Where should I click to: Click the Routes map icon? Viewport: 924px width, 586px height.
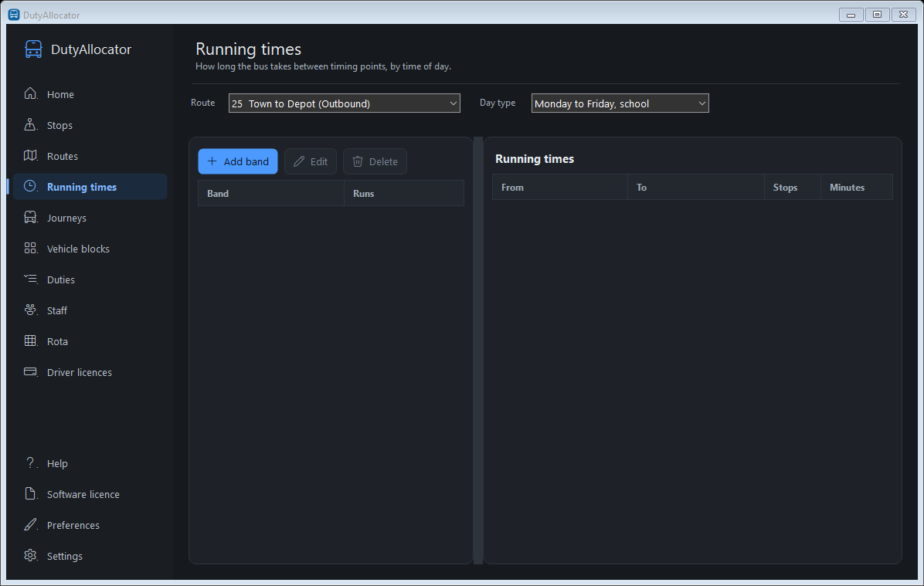pyautogui.click(x=31, y=155)
